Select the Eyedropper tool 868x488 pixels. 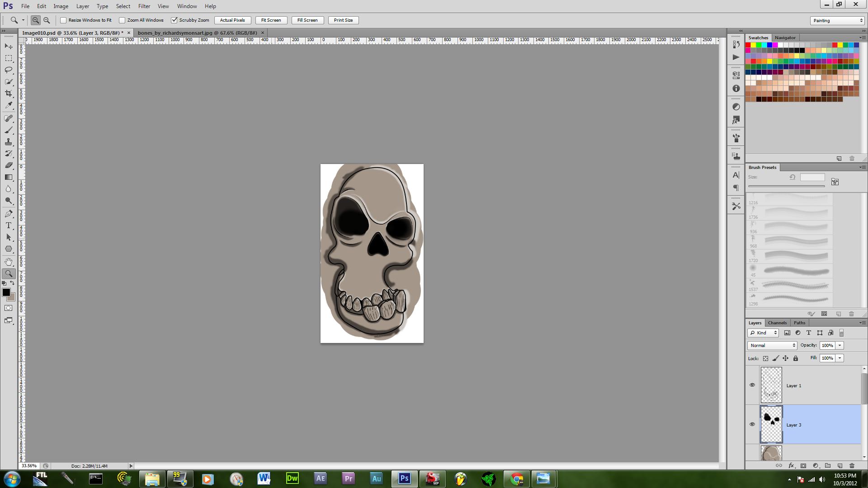click(9, 105)
